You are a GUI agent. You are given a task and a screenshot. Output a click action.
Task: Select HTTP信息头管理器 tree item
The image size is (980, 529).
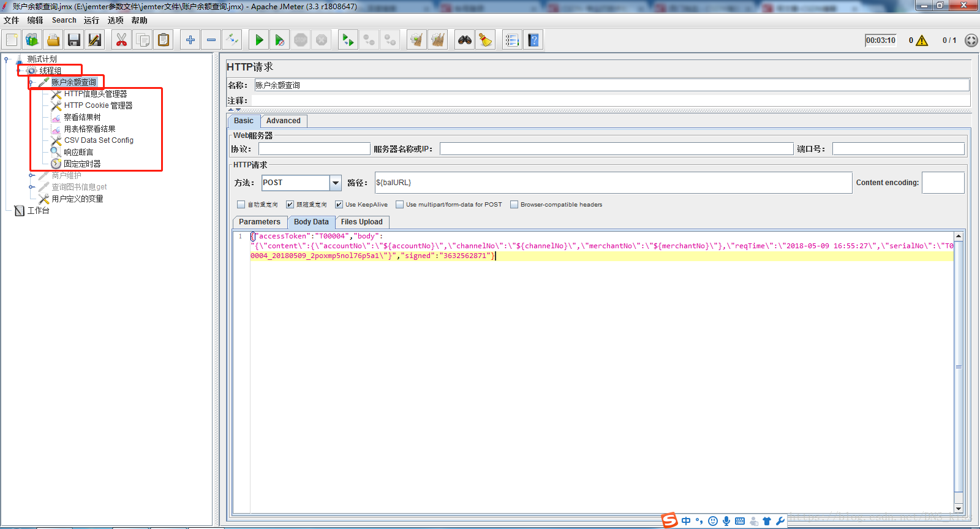(96, 94)
